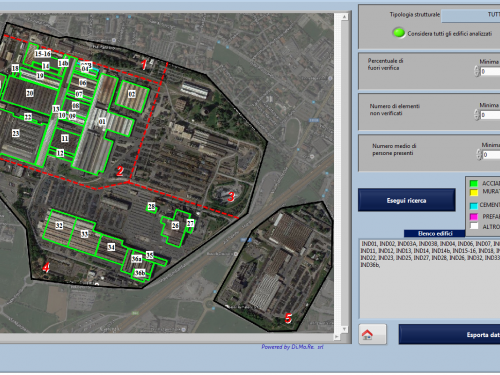Image resolution: width=500 pixels, height=375 pixels.
Task: Click the home icon button
Action: coord(373,334)
